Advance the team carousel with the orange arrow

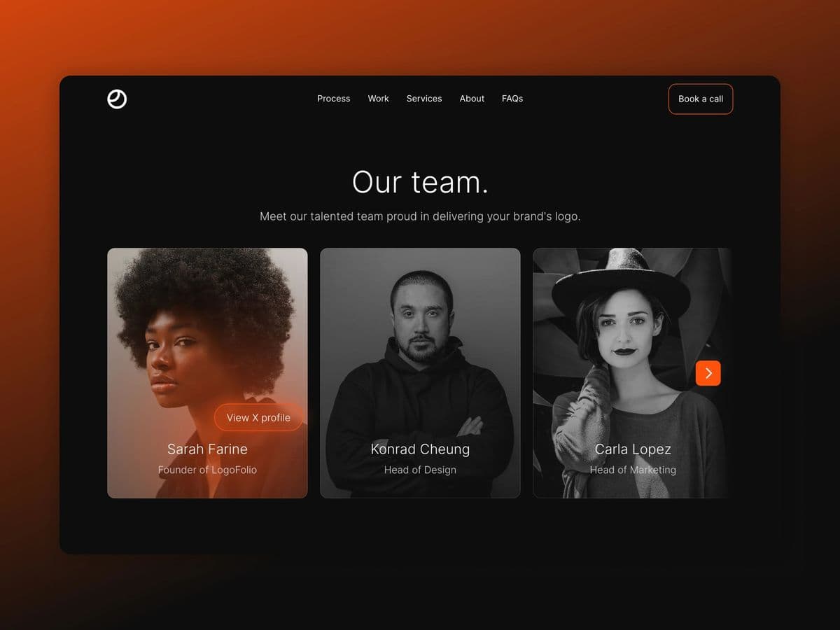coord(708,373)
